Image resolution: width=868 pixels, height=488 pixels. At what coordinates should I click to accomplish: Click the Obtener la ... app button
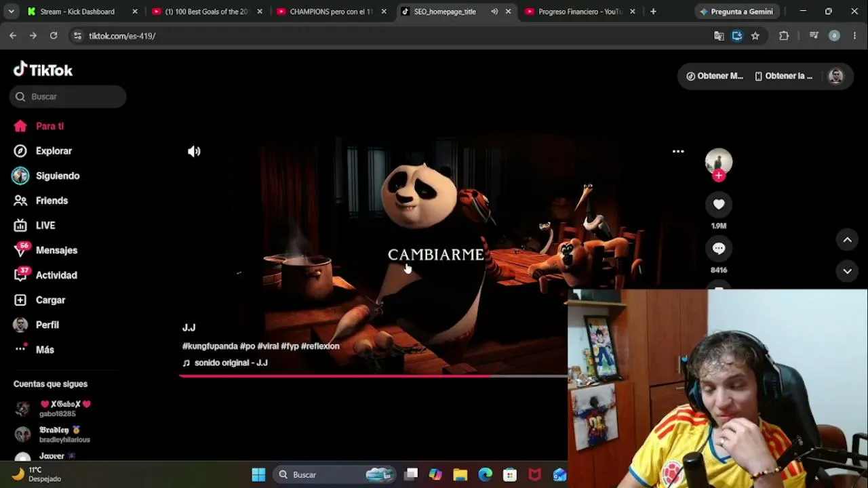point(783,76)
